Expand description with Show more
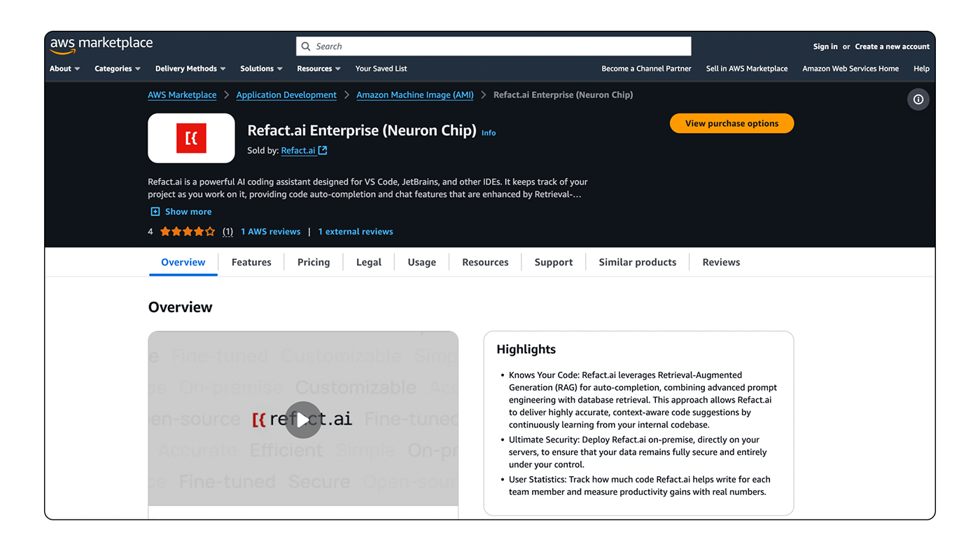 click(x=188, y=211)
